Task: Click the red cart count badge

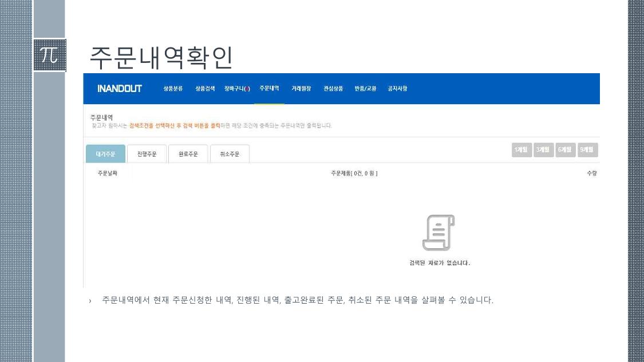Action: [247, 89]
